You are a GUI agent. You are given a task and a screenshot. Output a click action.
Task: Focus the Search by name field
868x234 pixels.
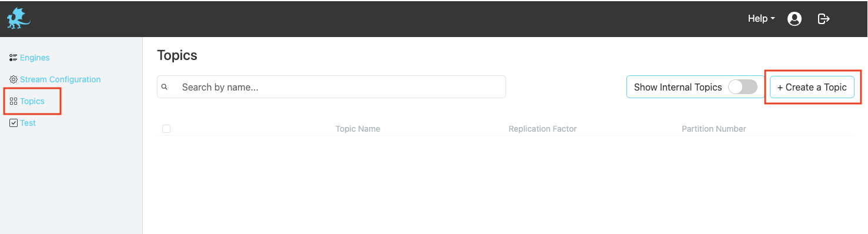(x=331, y=87)
